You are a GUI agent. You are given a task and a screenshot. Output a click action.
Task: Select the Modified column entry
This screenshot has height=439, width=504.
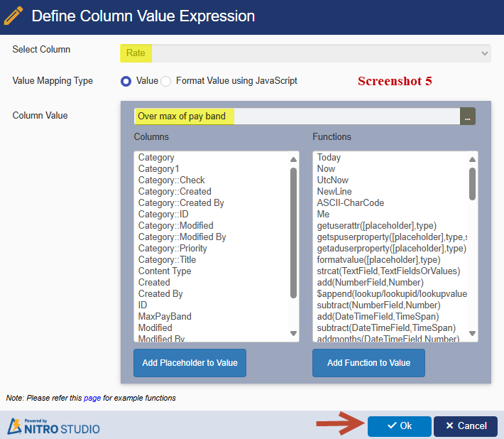pyautogui.click(x=155, y=327)
